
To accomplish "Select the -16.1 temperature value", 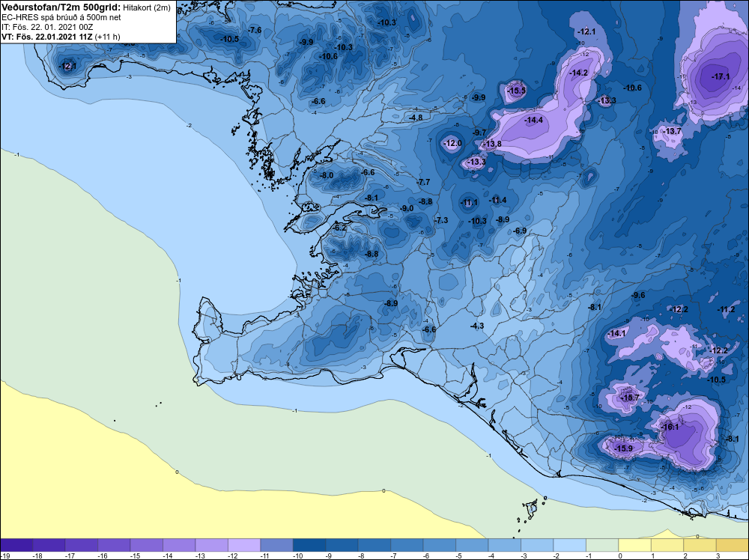I will pyautogui.click(x=670, y=427).
